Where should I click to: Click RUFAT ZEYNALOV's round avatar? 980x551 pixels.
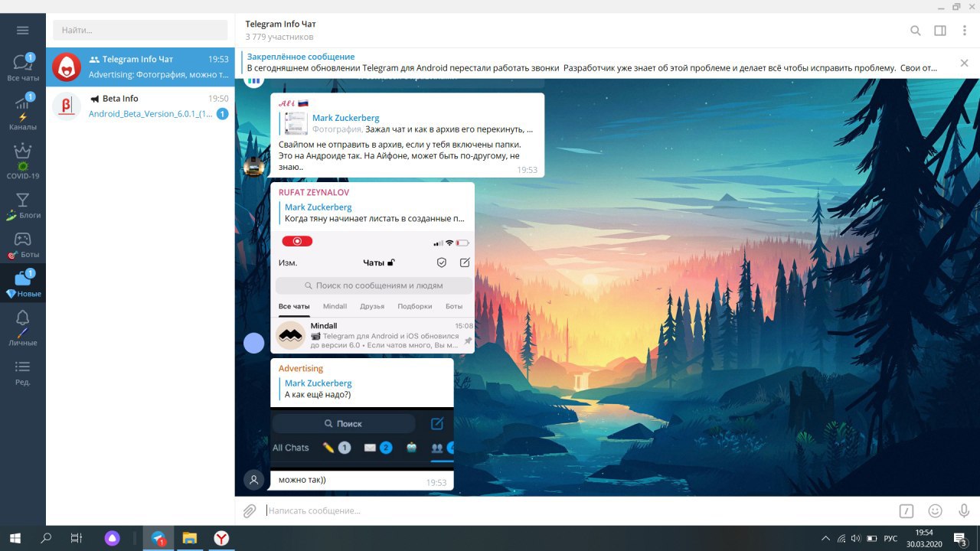point(254,343)
